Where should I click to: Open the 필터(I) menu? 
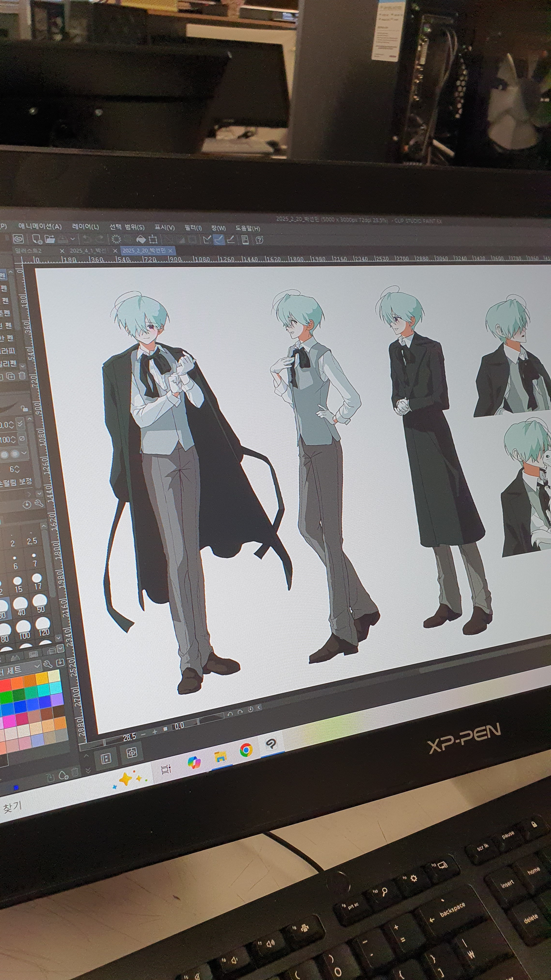193,227
